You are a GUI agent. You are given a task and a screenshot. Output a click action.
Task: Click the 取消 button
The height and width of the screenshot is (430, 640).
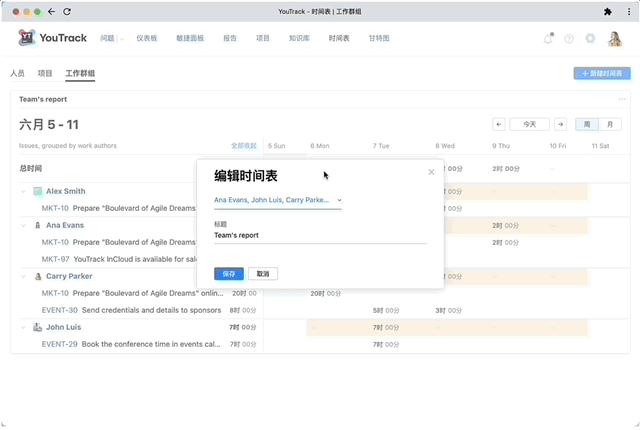[263, 274]
